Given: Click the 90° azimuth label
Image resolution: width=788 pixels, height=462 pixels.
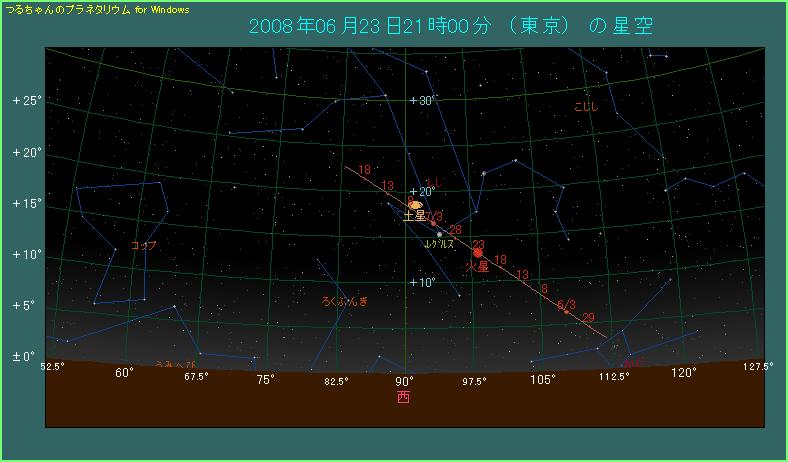Looking at the screenshot, I should point(404,381).
